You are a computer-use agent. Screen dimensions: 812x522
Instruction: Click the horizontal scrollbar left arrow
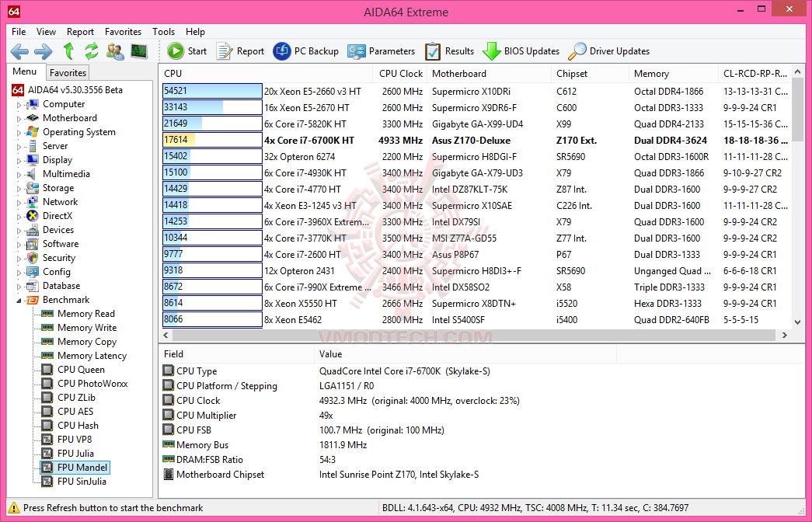166,335
